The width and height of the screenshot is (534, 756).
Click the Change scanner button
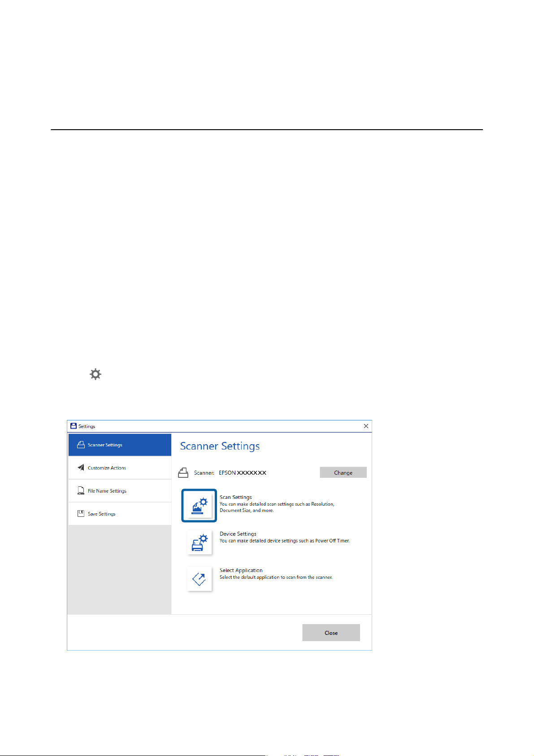(343, 472)
